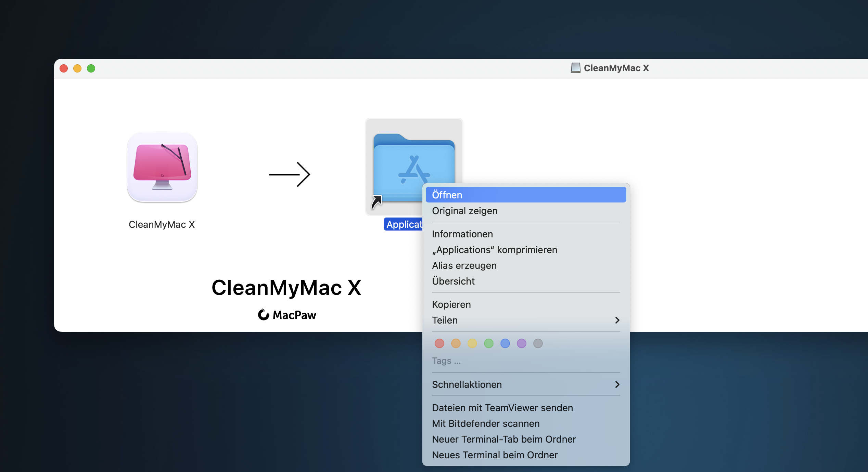This screenshot has width=868, height=472.
Task: Choose Neues Terminal beim Ordner
Action: coord(495,455)
